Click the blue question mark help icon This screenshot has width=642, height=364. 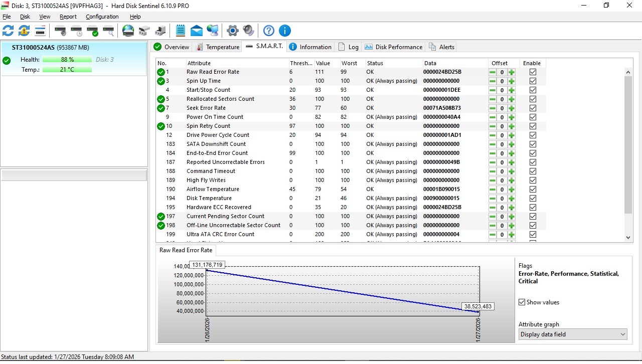(269, 31)
